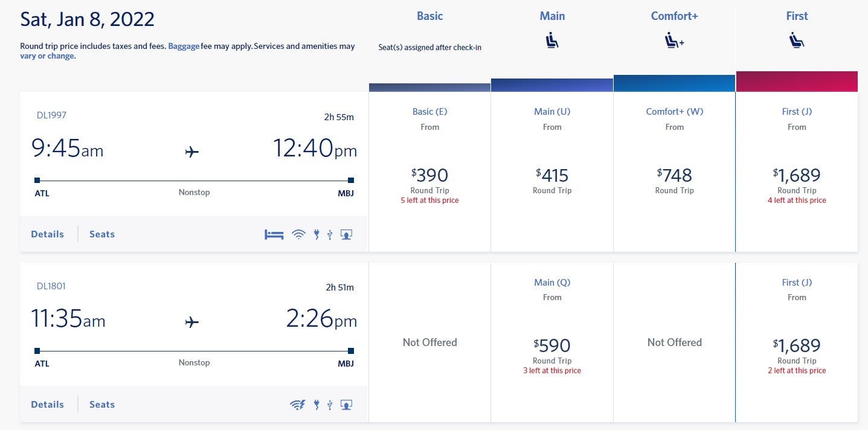Screen dimensions: 868x430
Task: Choose the Main (Q) $590 fare on DL1801
Action: 552,346
